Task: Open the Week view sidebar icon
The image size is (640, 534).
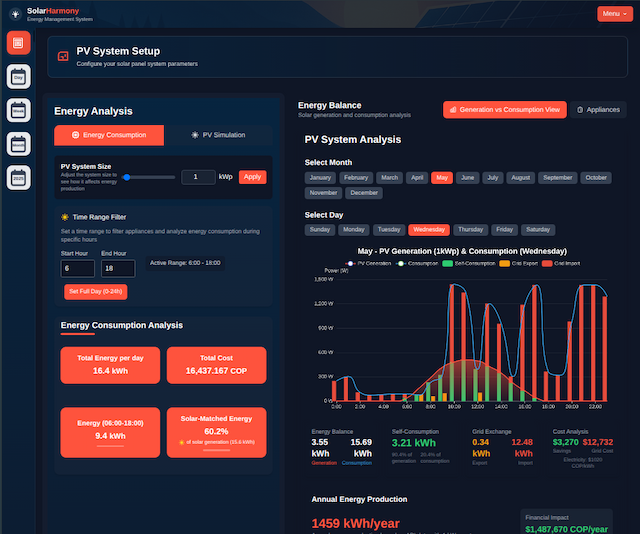Action: click(x=18, y=111)
